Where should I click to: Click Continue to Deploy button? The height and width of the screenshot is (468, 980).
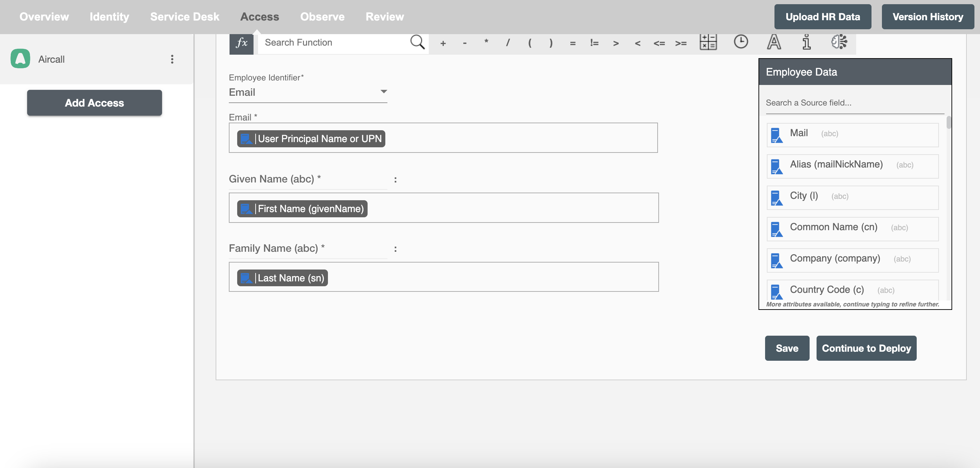866,348
